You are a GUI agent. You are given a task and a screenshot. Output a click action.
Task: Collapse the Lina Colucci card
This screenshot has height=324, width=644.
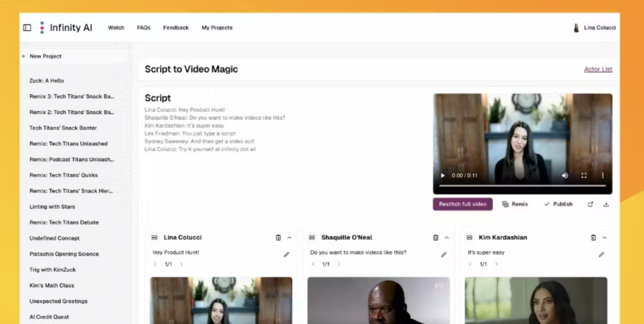[289, 238]
